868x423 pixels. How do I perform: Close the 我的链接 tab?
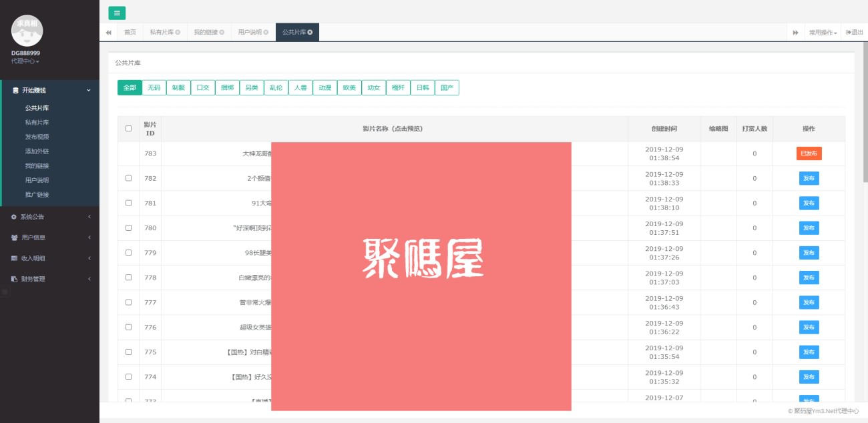pyautogui.click(x=222, y=32)
